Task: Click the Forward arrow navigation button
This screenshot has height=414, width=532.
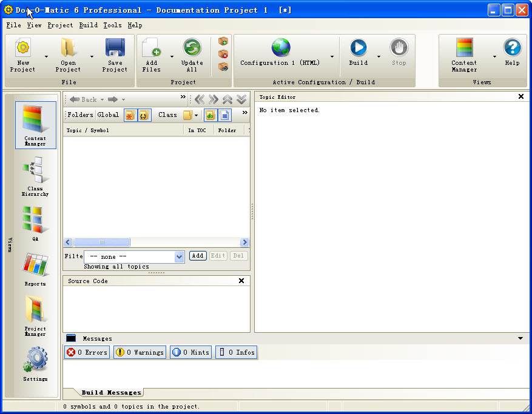Action: [113, 99]
